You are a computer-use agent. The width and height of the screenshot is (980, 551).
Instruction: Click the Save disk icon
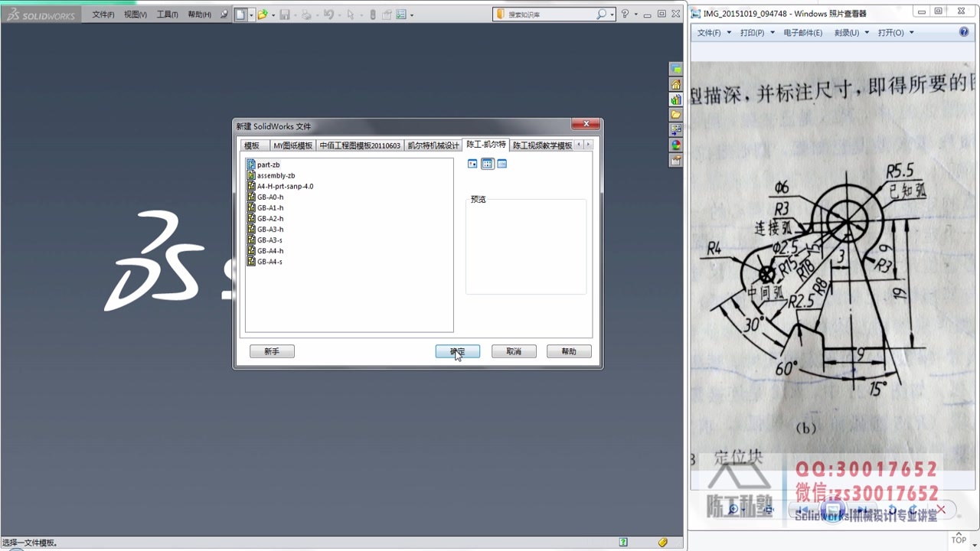(x=285, y=15)
